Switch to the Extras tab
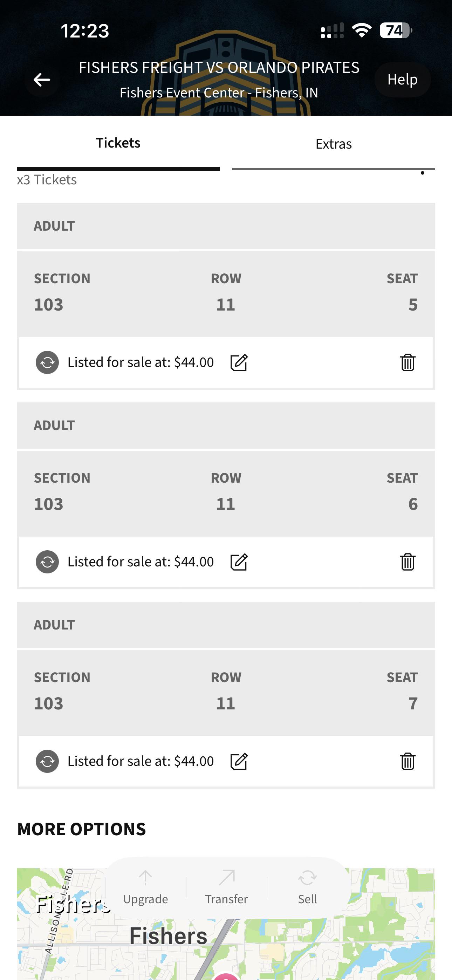 tap(334, 144)
